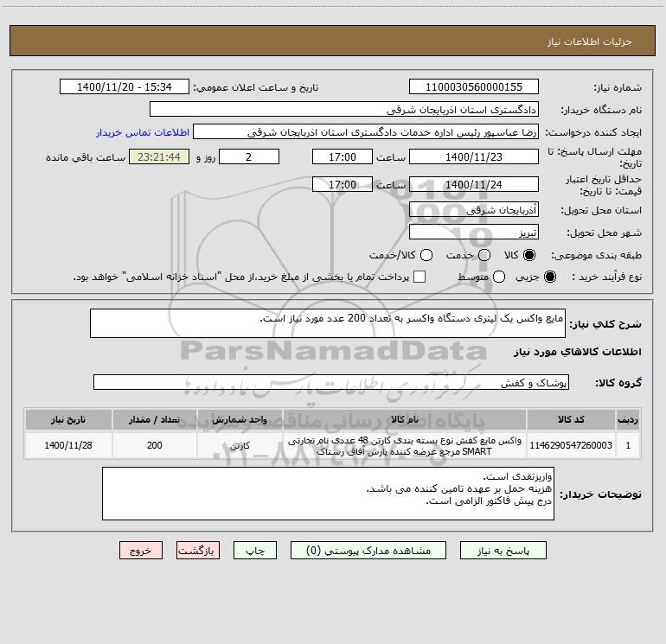Image resolution: width=666 pixels, height=644 pixels.
Task: Click the توضیحات خریدار label
Action: pos(600,494)
